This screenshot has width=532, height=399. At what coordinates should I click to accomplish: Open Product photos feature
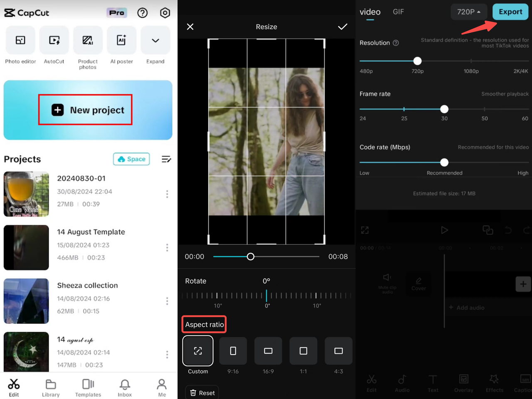pyautogui.click(x=88, y=40)
